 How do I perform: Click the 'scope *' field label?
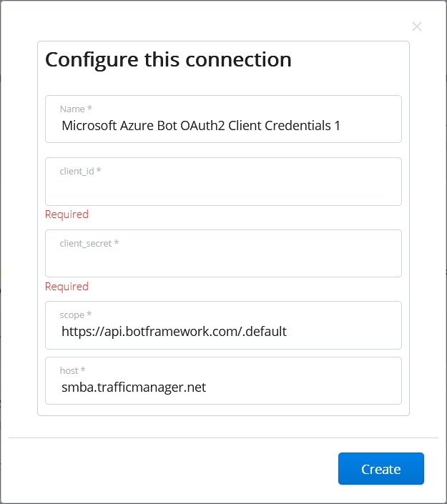(x=75, y=315)
